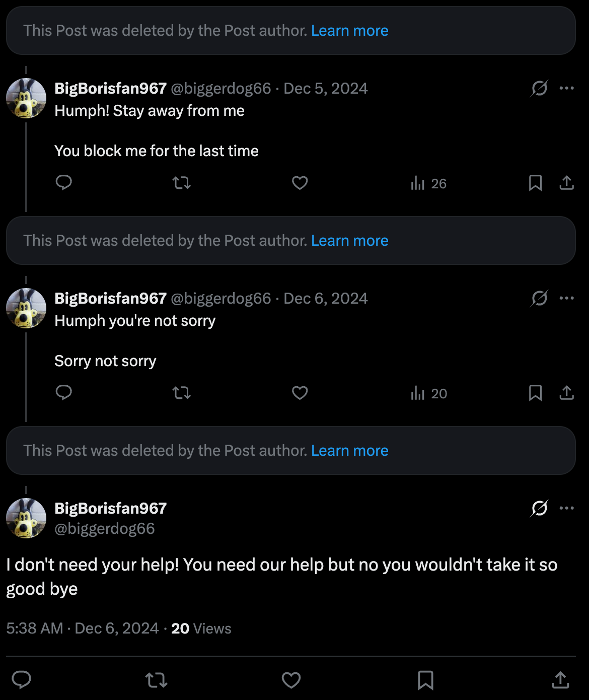Open more options on 'Sorry not sorry' post
The image size is (589, 700).
(x=567, y=298)
